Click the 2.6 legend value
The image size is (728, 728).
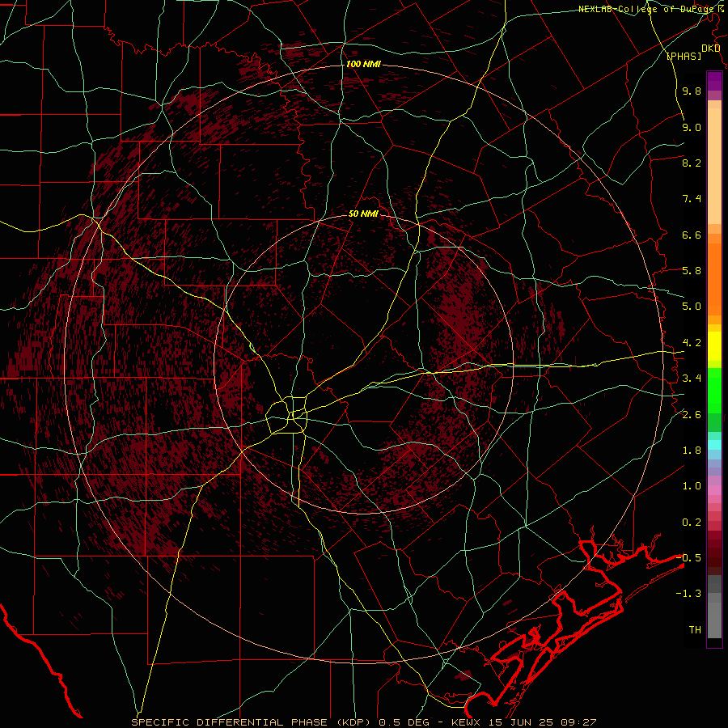coord(692,414)
